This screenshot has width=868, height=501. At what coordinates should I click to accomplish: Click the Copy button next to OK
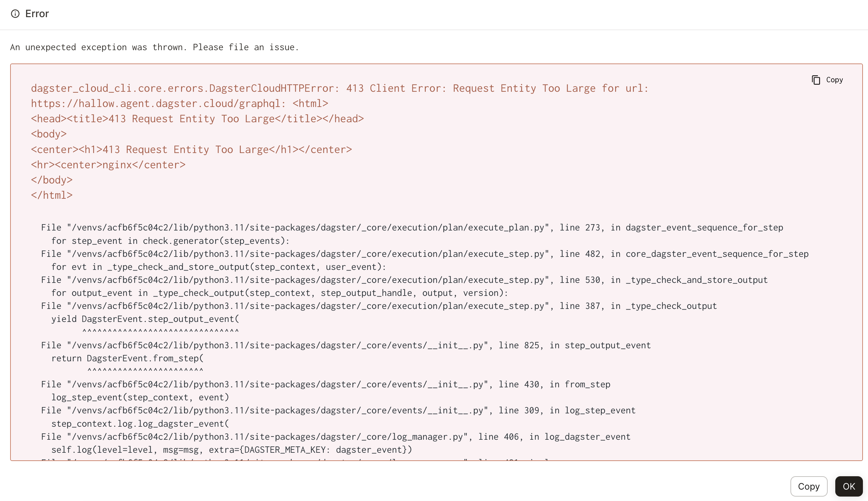(x=809, y=486)
